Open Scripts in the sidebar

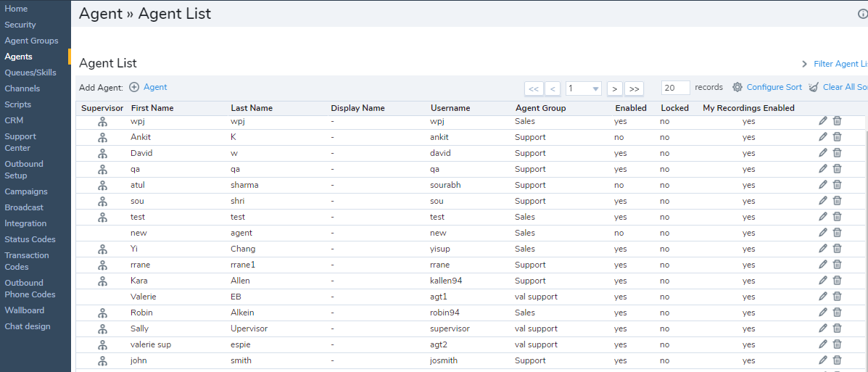[17, 104]
